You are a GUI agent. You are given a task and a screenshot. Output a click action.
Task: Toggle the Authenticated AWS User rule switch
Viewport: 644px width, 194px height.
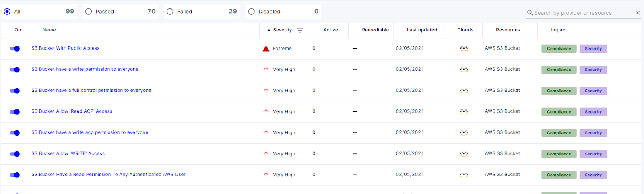pos(14,175)
